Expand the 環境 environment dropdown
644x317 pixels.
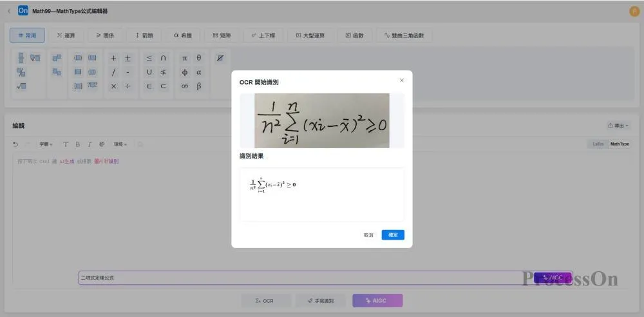(x=120, y=144)
